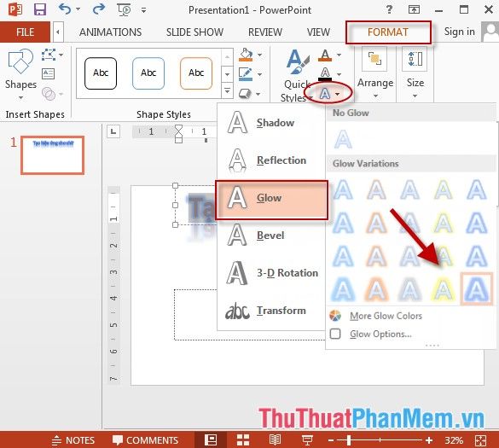Switch to SLIDE SHOW tab

[194, 32]
